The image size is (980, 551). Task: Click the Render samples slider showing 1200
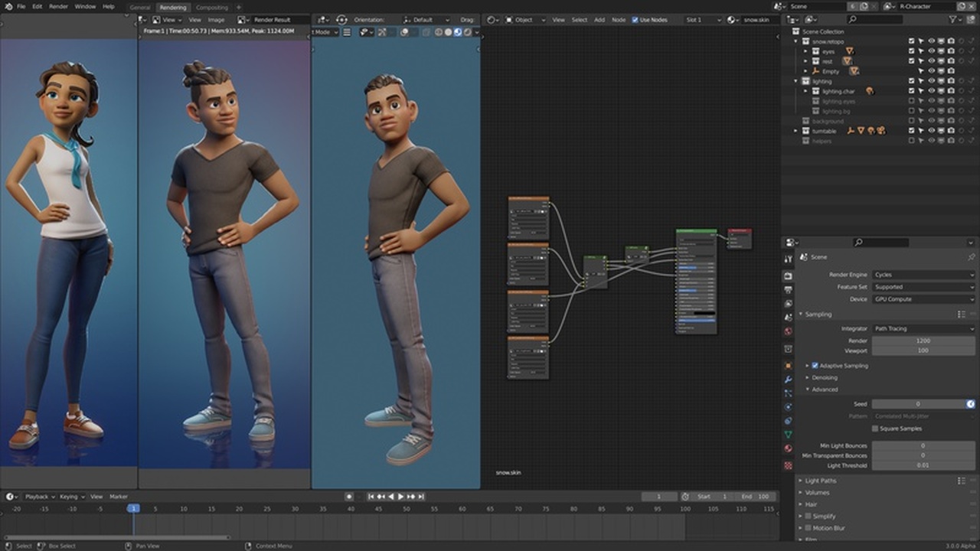pos(923,339)
